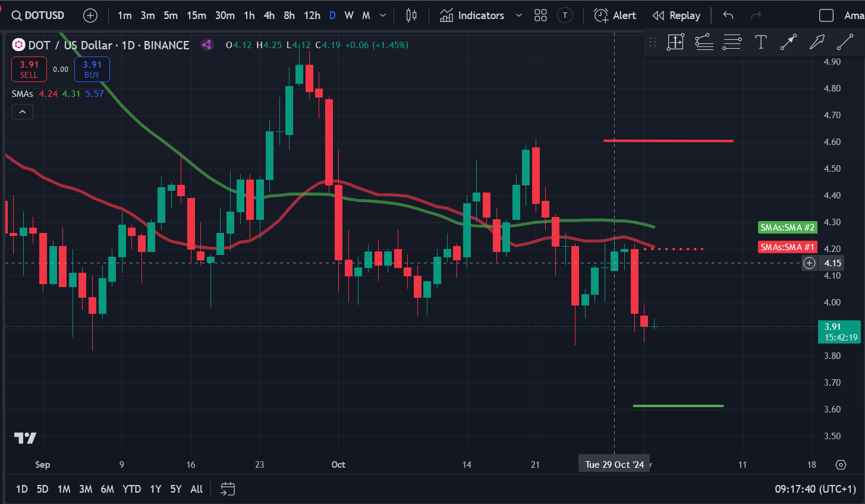Select the monthly M timeframe
865x504 pixels.
(x=366, y=15)
